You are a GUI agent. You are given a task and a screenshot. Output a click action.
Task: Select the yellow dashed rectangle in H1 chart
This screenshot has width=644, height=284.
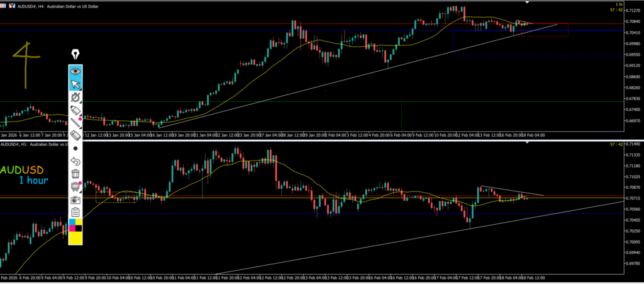pyautogui.click(x=116, y=197)
